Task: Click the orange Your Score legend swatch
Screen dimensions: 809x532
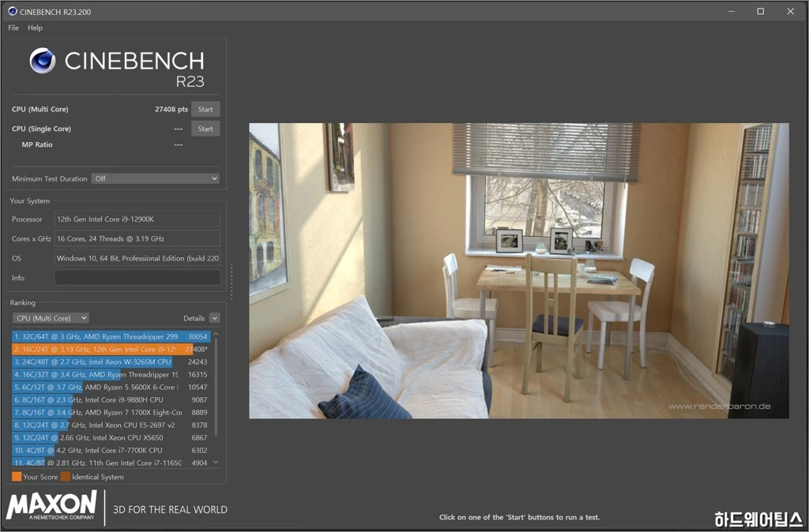Action: coord(17,477)
